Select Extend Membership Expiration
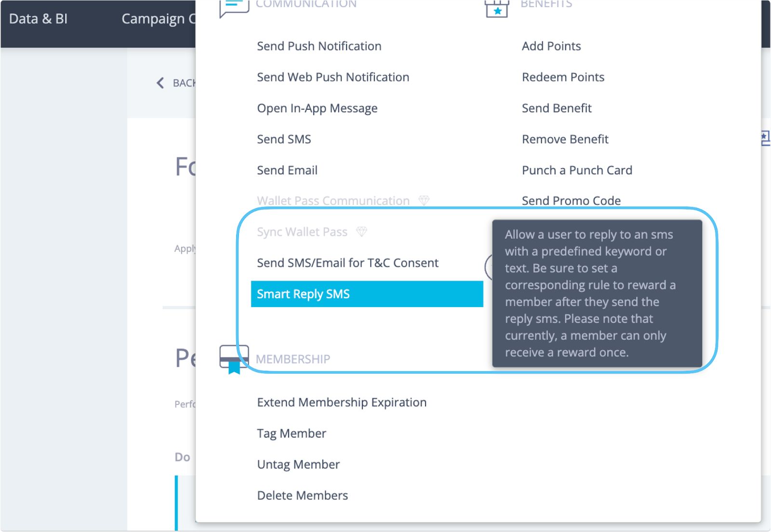The image size is (771, 532). 342,402
